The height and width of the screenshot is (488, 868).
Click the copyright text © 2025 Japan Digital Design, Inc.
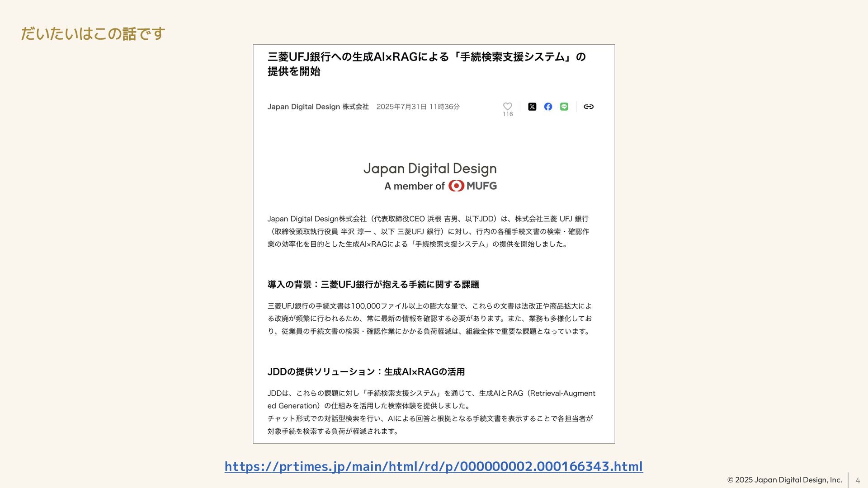tap(784, 480)
